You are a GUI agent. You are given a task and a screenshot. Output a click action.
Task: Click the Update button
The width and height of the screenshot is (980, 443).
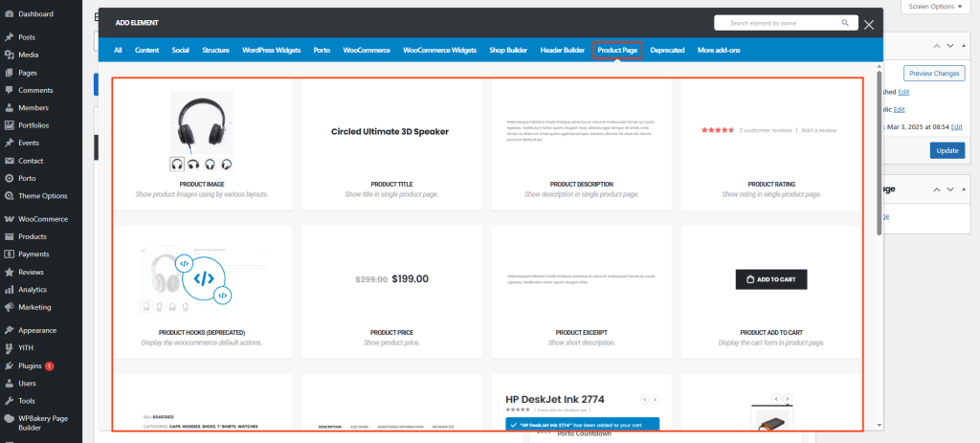pyautogui.click(x=947, y=150)
